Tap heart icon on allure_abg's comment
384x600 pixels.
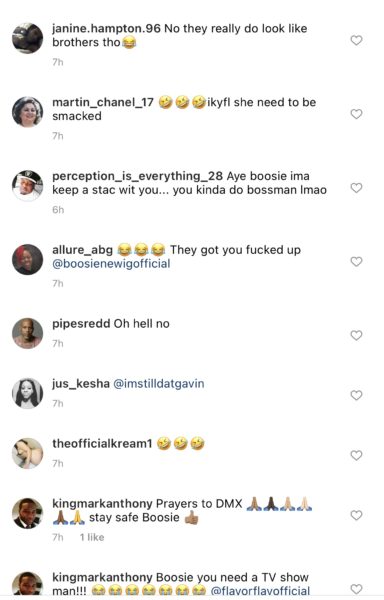(356, 262)
